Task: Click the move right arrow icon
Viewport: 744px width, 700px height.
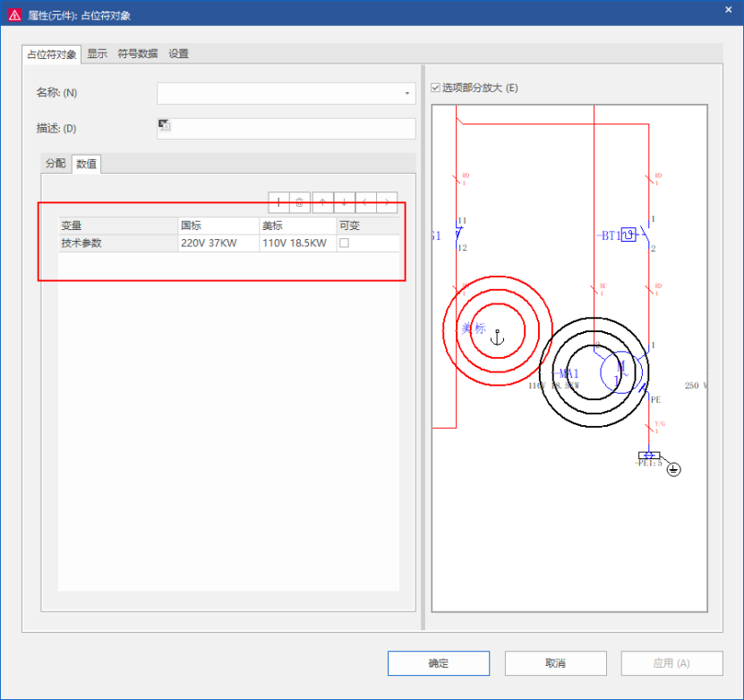Action: point(387,202)
